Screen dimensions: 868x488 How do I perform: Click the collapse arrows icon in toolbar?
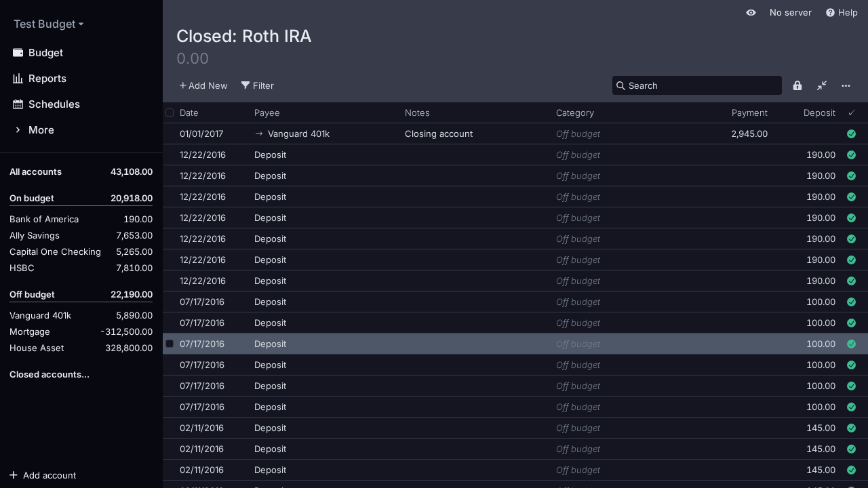point(822,85)
